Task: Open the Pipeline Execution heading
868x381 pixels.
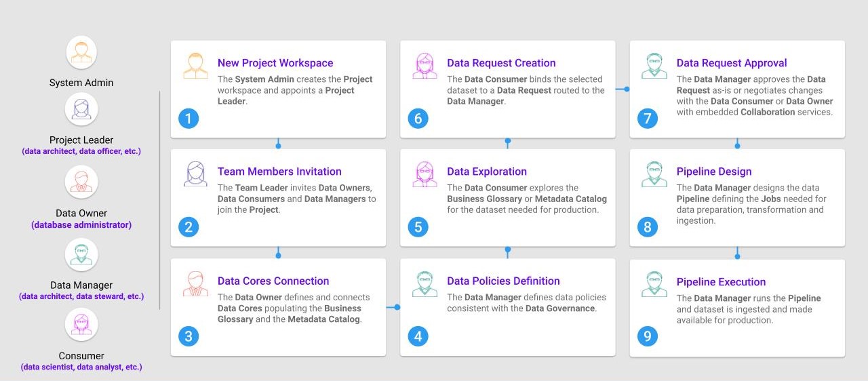Action: click(x=721, y=282)
